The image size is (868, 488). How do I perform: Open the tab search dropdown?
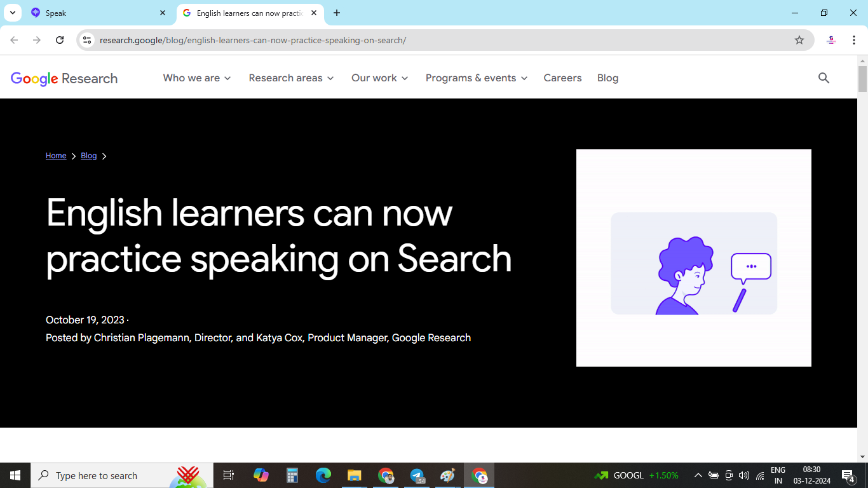coord(12,13)
